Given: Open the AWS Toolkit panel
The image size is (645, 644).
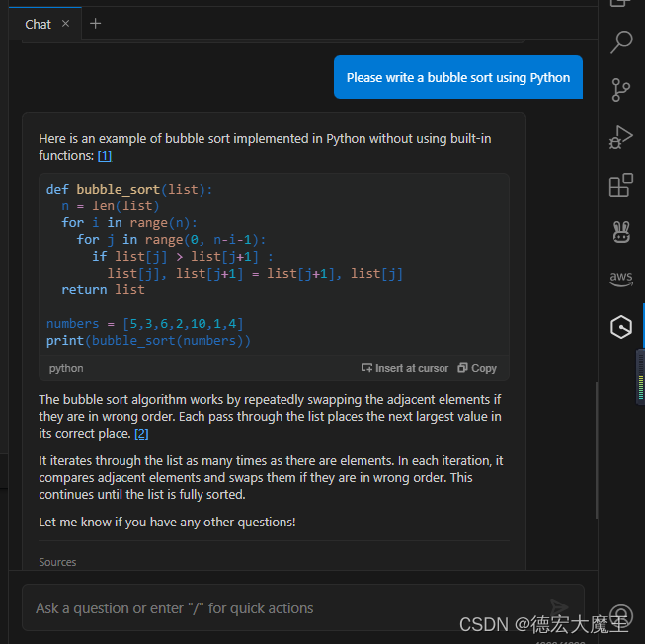Looking at the screenshot, I should [x=621, y=279].
